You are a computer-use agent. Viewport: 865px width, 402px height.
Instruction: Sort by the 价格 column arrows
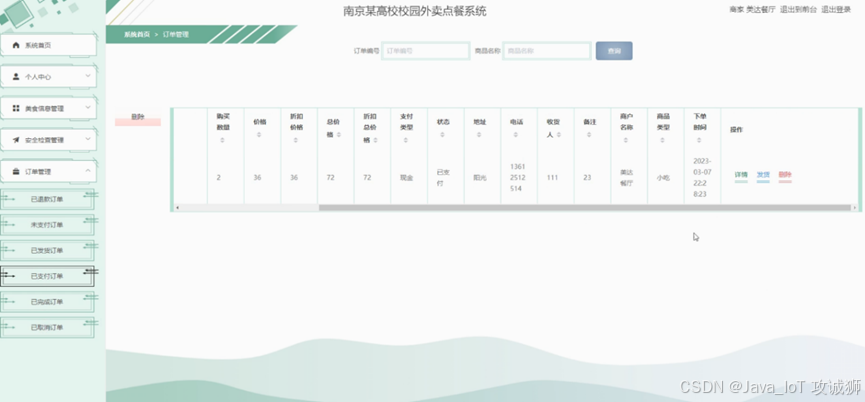coord(259,134)
